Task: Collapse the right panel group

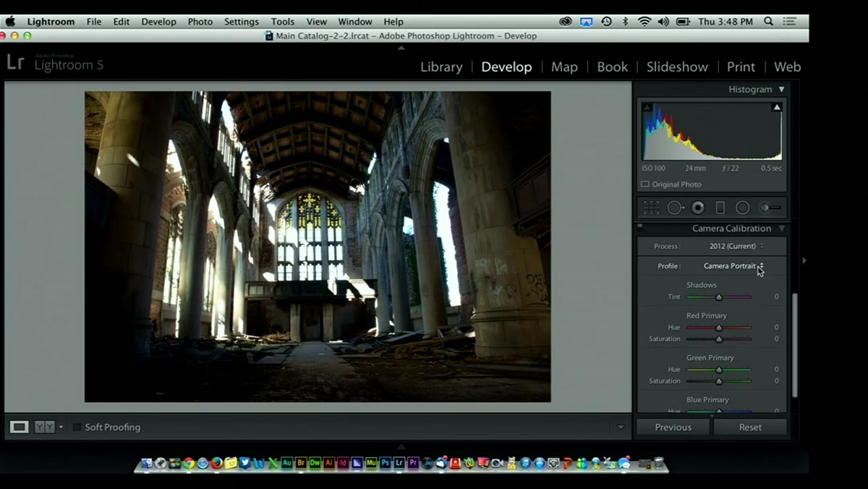Action: (x=804, y=260)
